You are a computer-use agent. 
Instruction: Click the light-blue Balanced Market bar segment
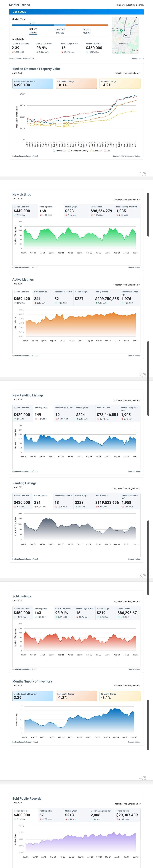[60, 25]
